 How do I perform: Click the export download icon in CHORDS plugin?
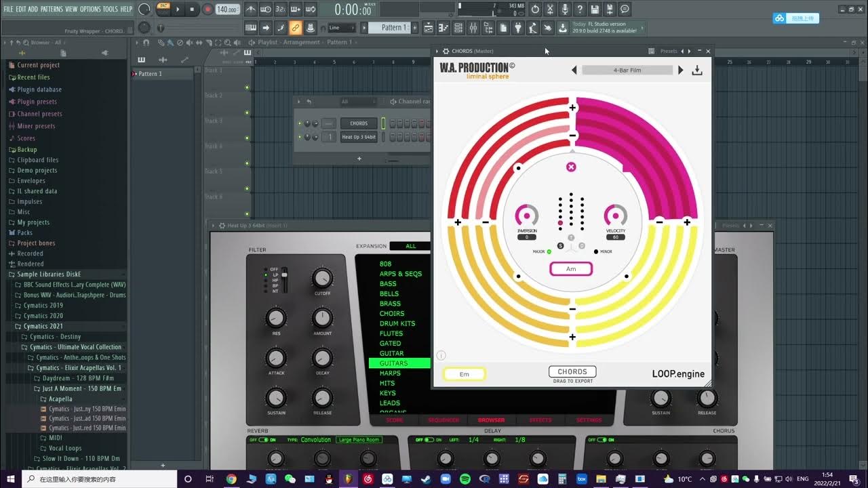[x=696, y=70]
